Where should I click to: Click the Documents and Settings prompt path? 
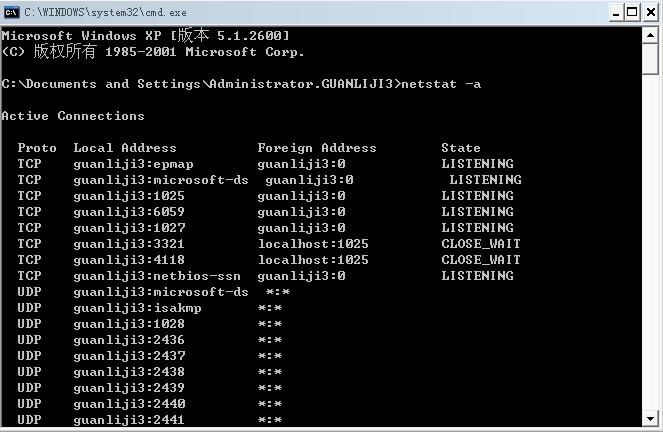pyautogui.click(x=201, y=84)
